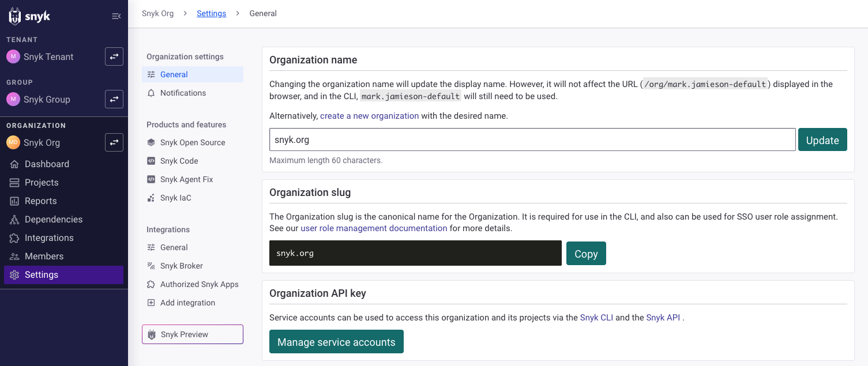Open the Integrations puzzle icon item
The height and width of the screenshot is (366, 868).
[15, 238]
